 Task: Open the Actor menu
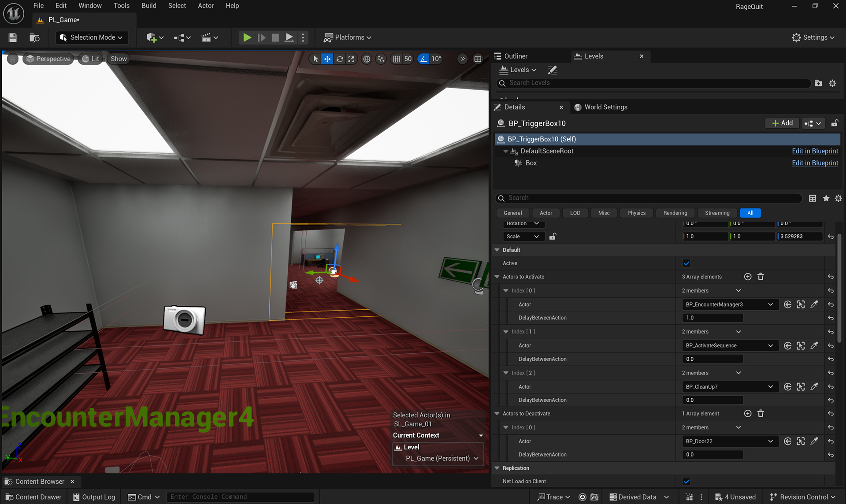click(205, 6)
